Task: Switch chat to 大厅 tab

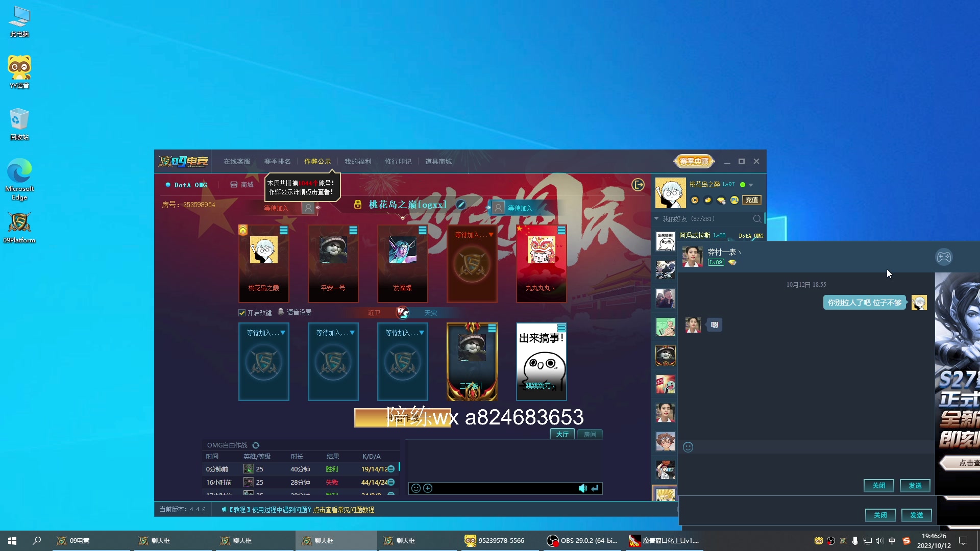Action: (x=562, y=434)
